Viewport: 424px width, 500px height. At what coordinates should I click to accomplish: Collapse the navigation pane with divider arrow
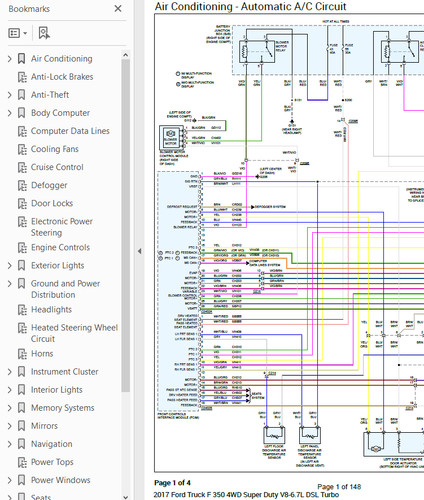[x=139, y=251]
